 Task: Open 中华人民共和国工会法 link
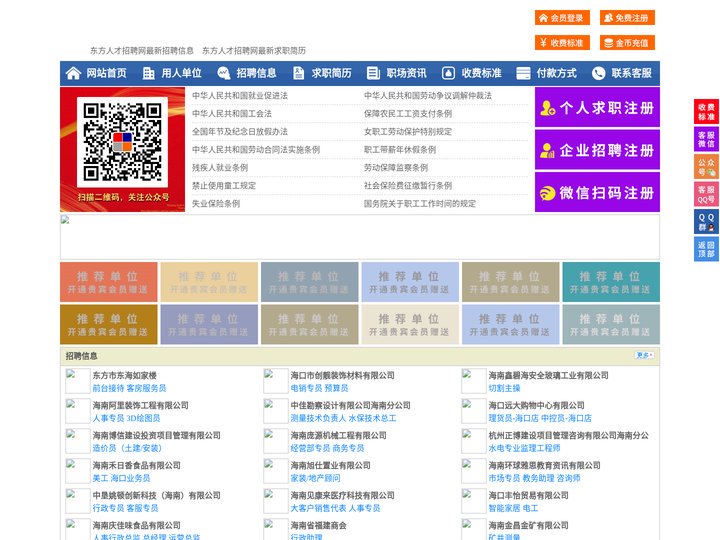click(231, 113)
